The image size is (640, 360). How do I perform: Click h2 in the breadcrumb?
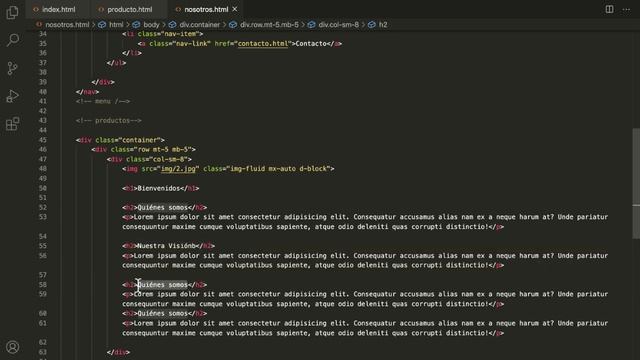pyautogui.click(x=383, y=24)
